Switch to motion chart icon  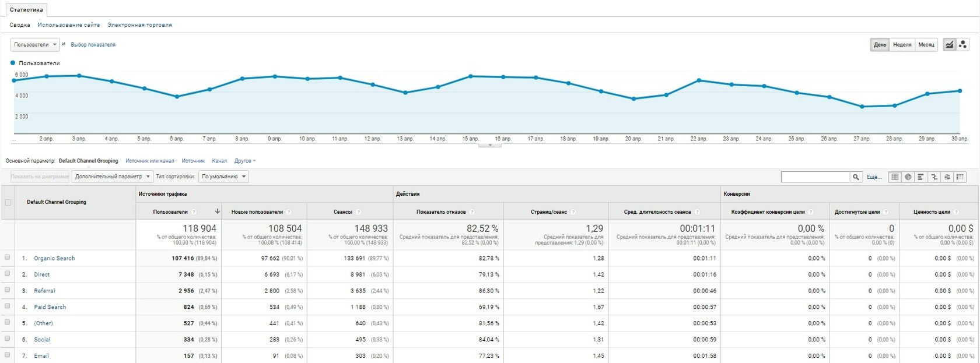coord(963,44)
